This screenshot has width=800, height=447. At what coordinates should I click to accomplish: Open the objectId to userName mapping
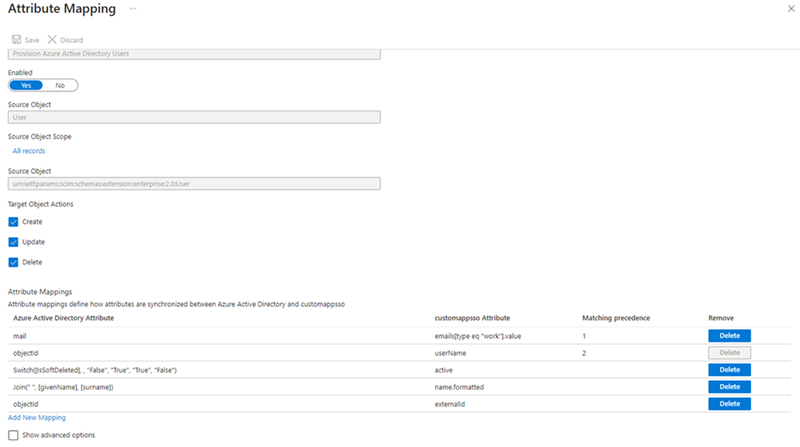(26, 353)
